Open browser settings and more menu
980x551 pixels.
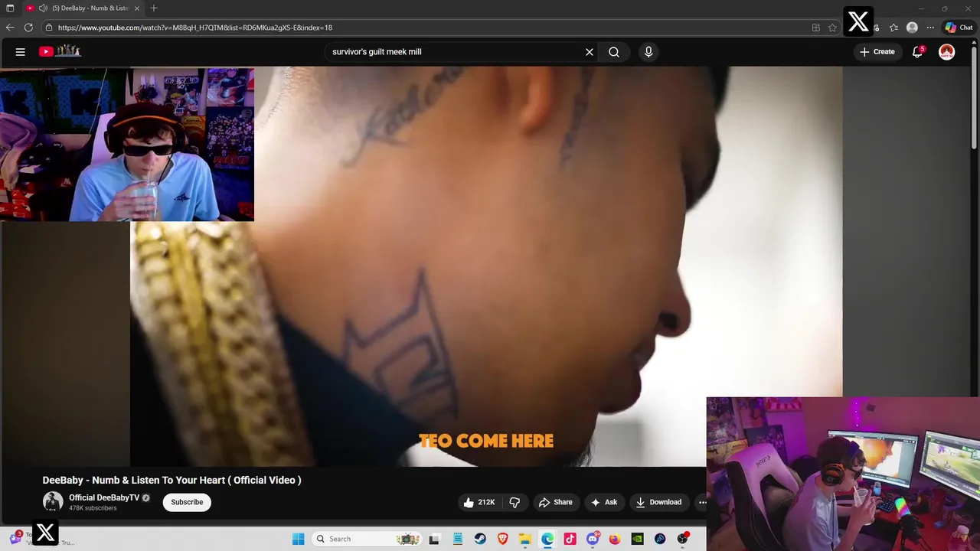click(930, 28)
